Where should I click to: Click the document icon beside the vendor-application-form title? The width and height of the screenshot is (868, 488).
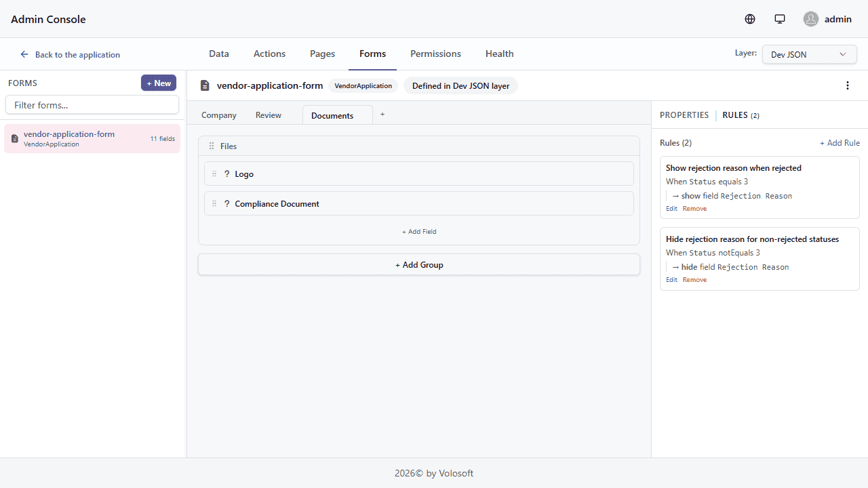(x=205, y=85)
